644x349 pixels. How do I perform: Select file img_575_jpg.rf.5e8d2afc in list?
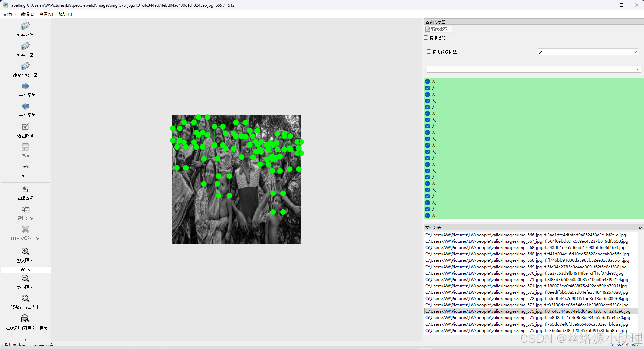click(x=531, y=318)
